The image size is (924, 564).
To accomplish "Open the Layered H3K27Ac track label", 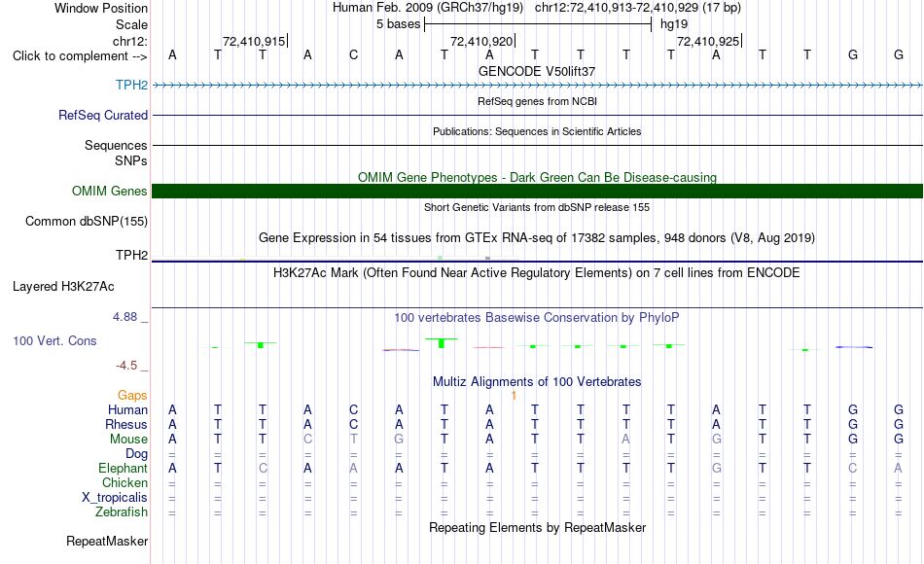I will (x=63, y=287).
